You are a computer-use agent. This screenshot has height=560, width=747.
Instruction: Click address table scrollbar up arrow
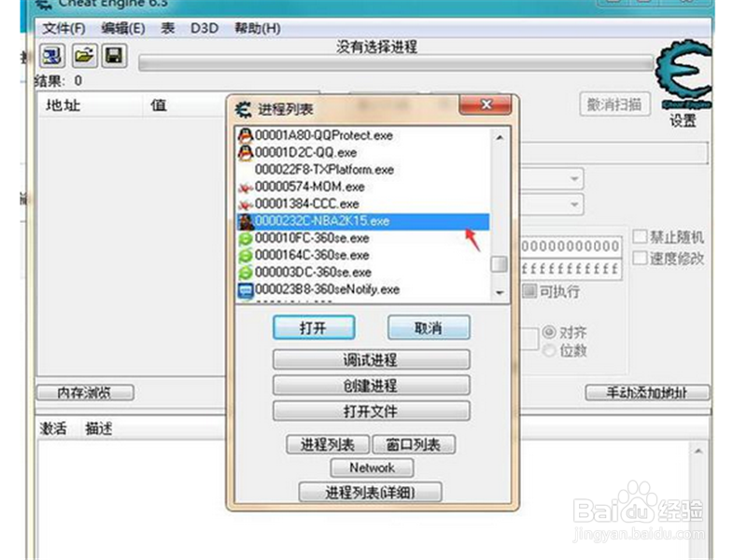(698, 451)
